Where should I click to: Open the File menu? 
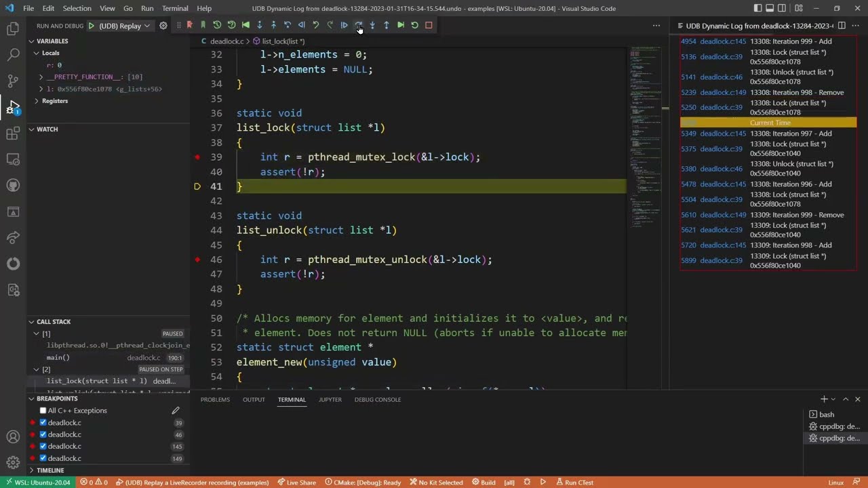[28, 8]
